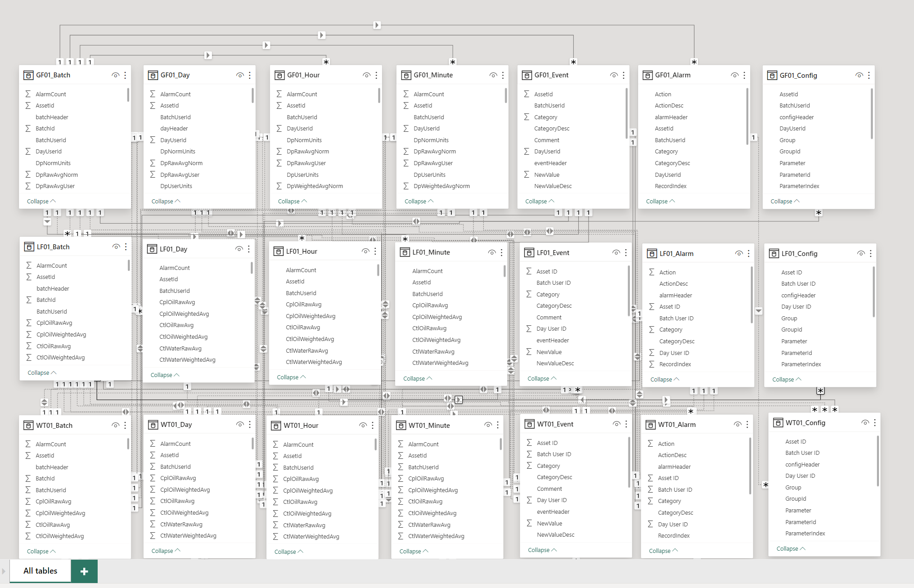Open more options for GF01_Batch table

[x=125, y=75]
